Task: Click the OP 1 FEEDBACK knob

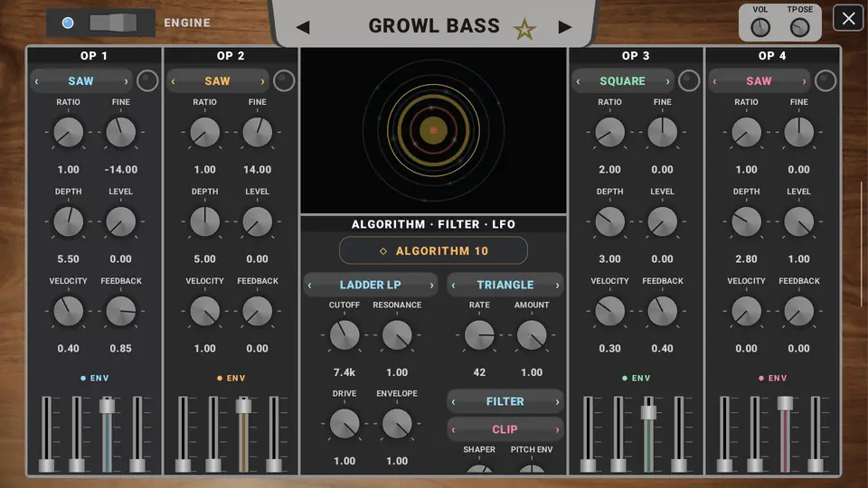Action: pos(120,311)
